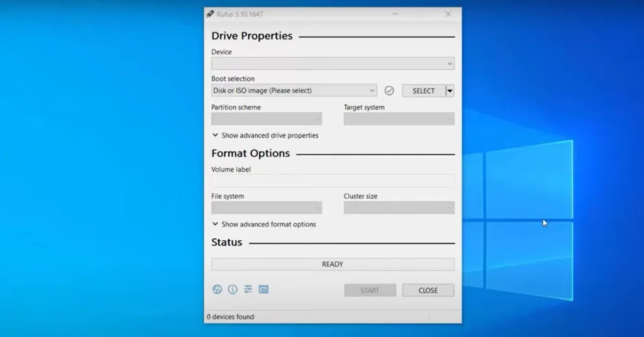Click the START button
Image resolution: width=644 pixels, height=337 pixels.
click(370, 290)
